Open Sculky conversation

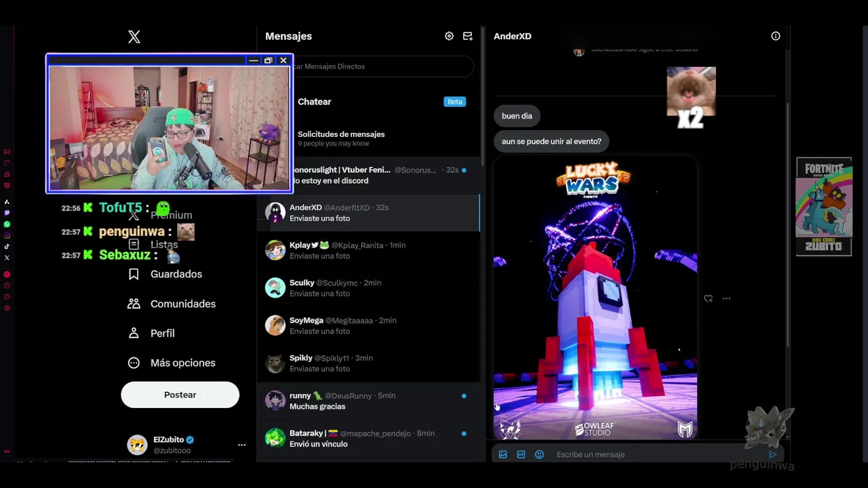tap(368, 287)
